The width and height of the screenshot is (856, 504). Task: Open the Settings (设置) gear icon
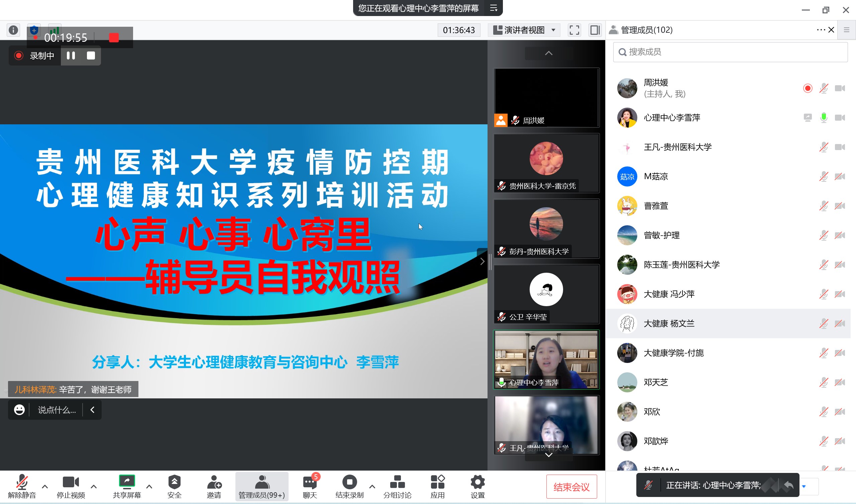click(477, 482)
